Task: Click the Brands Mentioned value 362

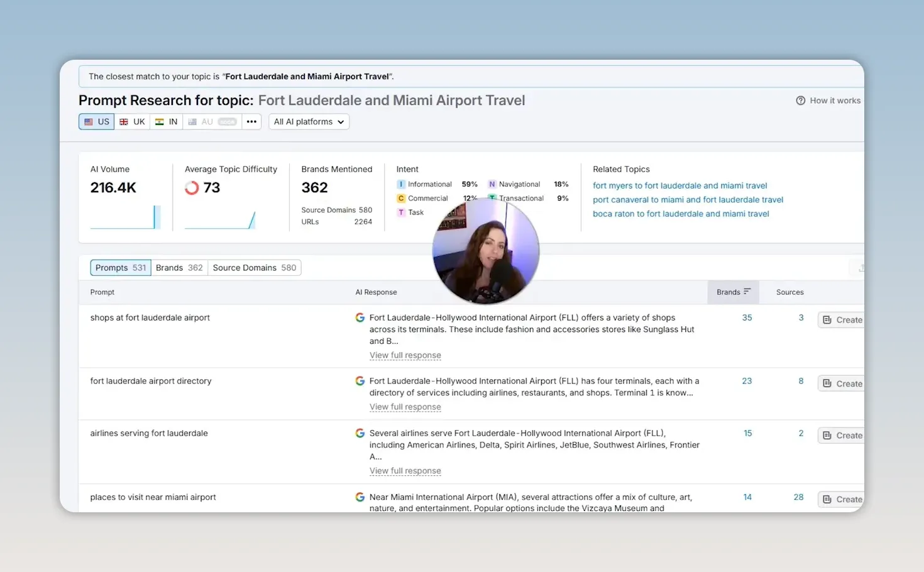Action: (x=314, y=188)
